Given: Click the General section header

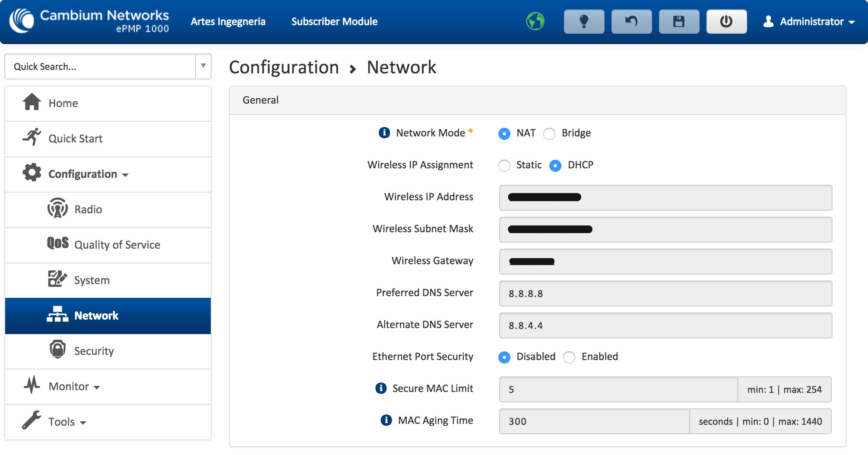Looking at the screenshot, I should click(537, 100).
